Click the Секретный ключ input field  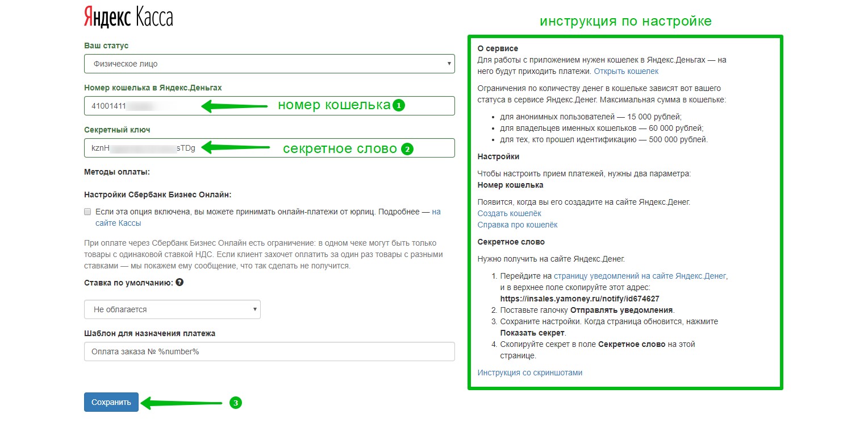coord(269,148)
